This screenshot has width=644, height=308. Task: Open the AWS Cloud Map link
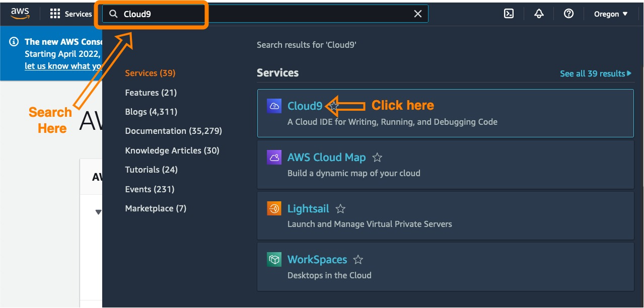[x=326, y=158]
